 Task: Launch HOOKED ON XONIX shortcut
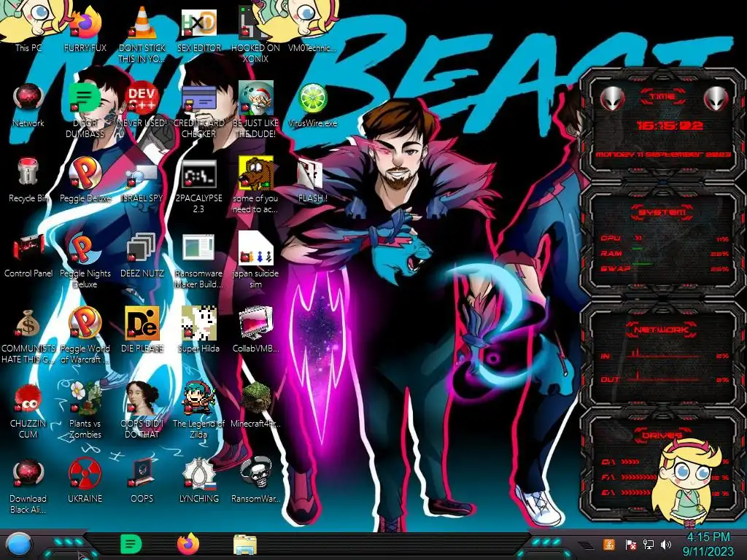pyautogui.click(x=255, y=34)
